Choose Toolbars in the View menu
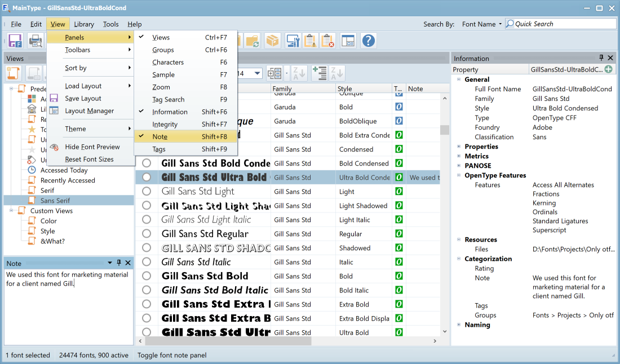The image size is (620, 364). (x=91, y=50)
